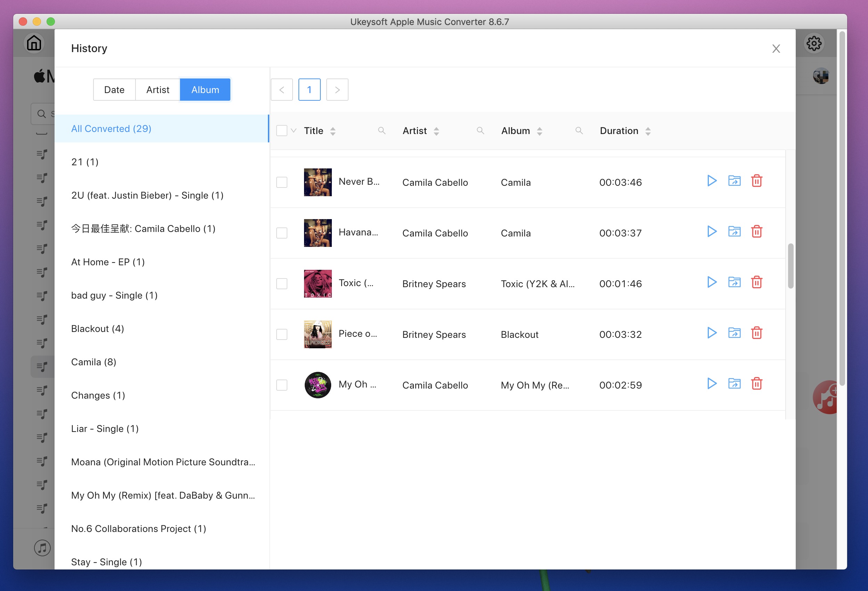This screenshot has width=868, height=591.
Task: Switch to the Artist tab
Action: pyautogui.click(x=158, y=90)
